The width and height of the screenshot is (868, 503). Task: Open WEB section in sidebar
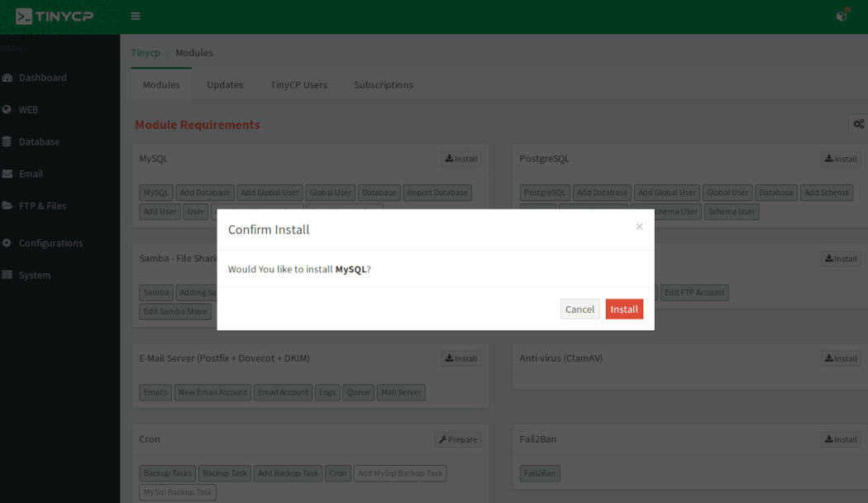(x=28, y=110)
